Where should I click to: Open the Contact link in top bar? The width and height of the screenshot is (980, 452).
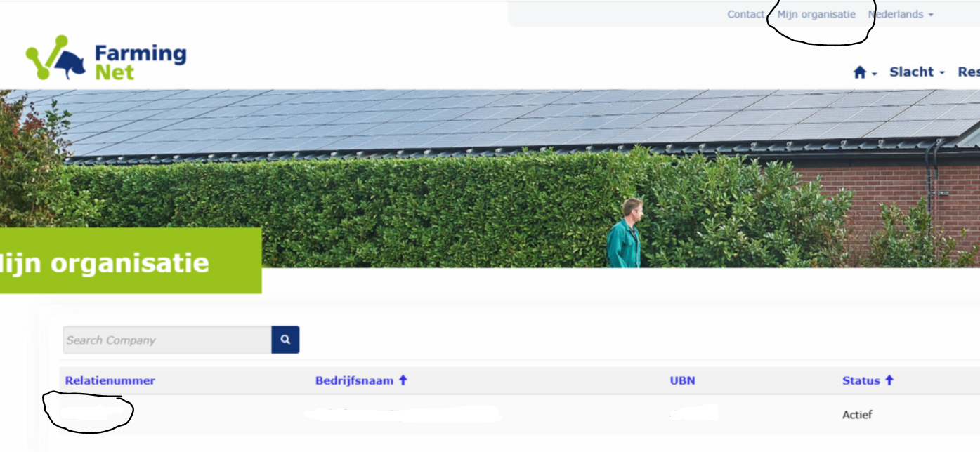click(x=745, y=14)
